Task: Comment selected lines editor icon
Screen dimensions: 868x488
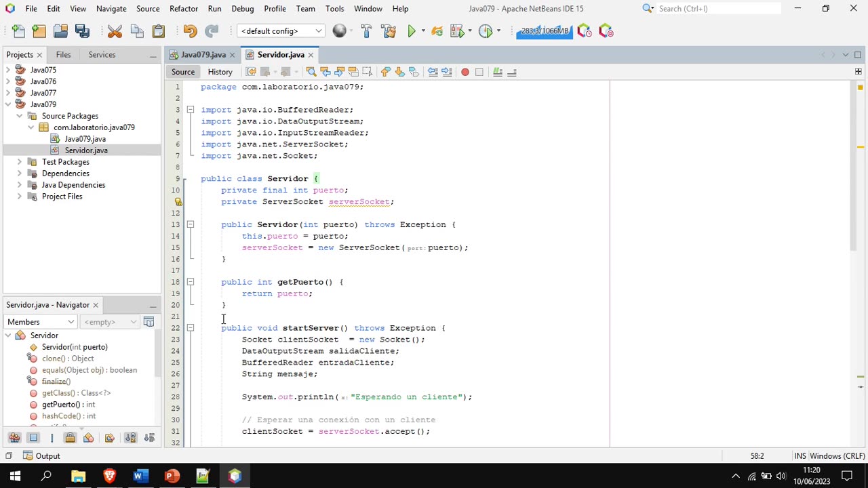Action: pos(498,72)
